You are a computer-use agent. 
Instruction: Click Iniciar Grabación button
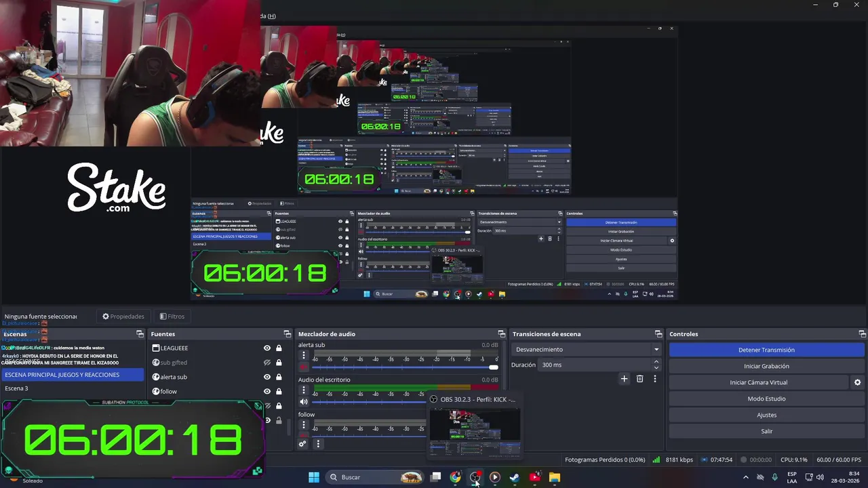[766, 366]
